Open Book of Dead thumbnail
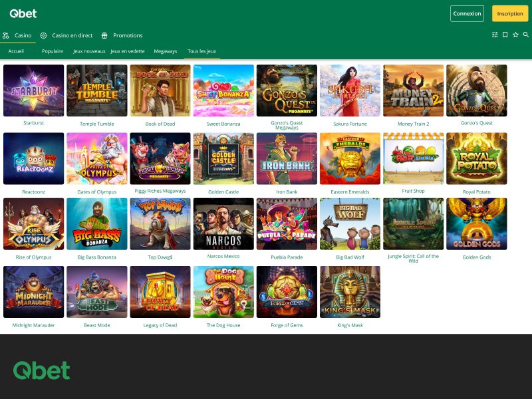The width and height of the screenshot is (532, 399). pyautogui.click(x=160, y=90)
